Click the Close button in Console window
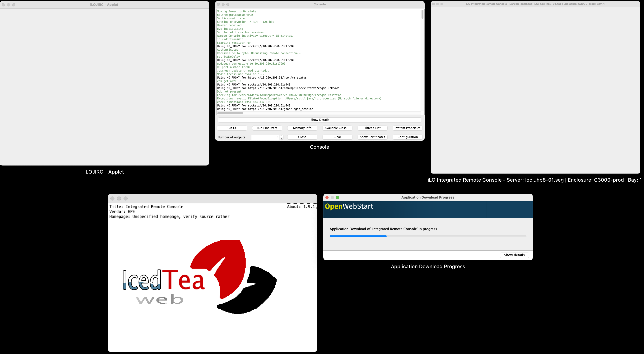This screenshot has height=354, width=644. pyautogui.click(x=302, y=137)
